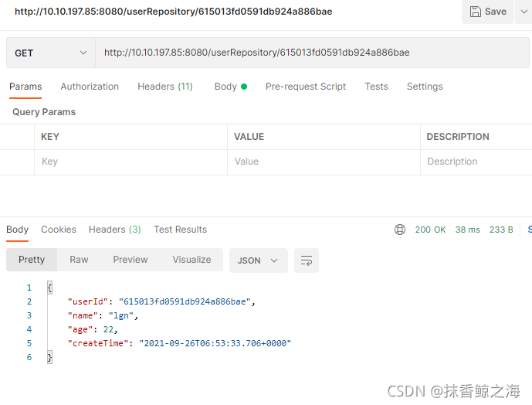
Task: Click the query param Key field
Action: coord(130,162)
